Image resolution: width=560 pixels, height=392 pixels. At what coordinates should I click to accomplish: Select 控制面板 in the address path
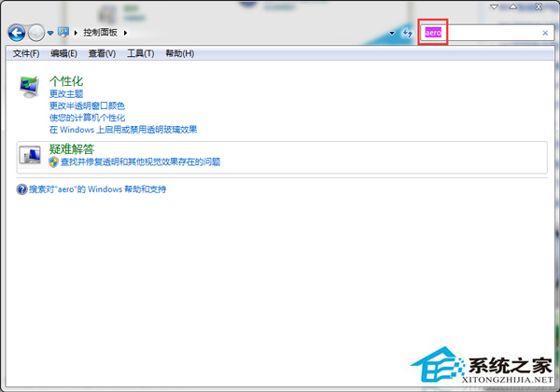pyautogui.click(x=101, y=33)
